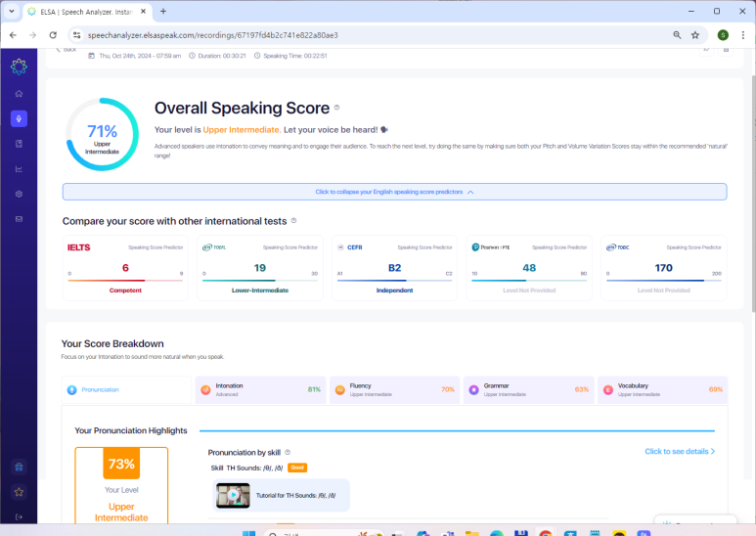
Task: Click the logout arrow icon in sidebar
Action: pyautogui.click(x=19, y=516)
